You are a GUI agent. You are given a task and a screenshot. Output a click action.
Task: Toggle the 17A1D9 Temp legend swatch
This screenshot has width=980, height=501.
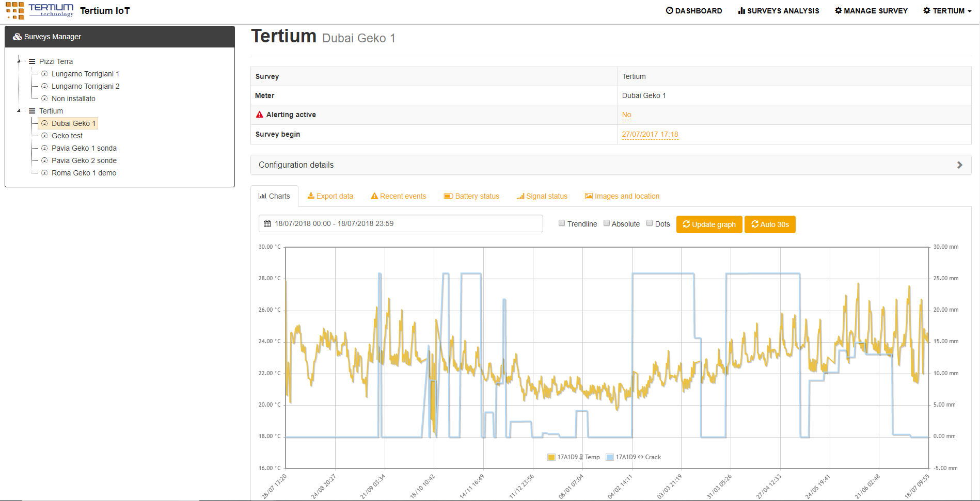pyautogui.click(x=551, y=457)
